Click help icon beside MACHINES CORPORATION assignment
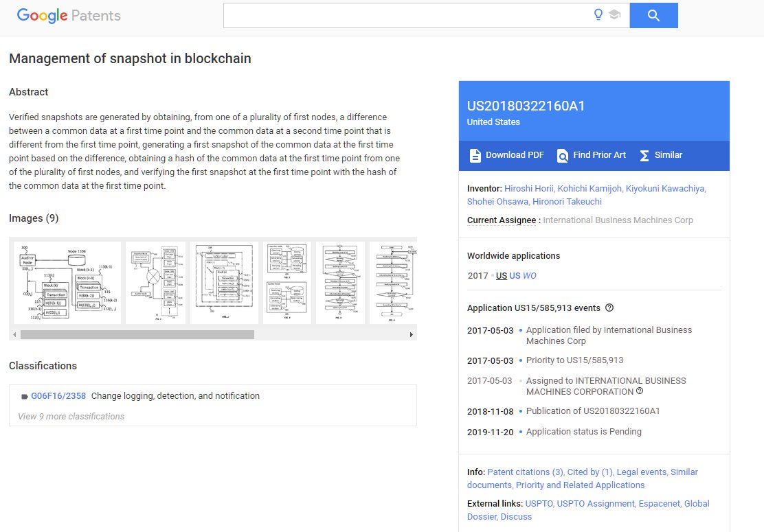Image resolution: width=764 pixels, height=532 pixels. [640, 391]
